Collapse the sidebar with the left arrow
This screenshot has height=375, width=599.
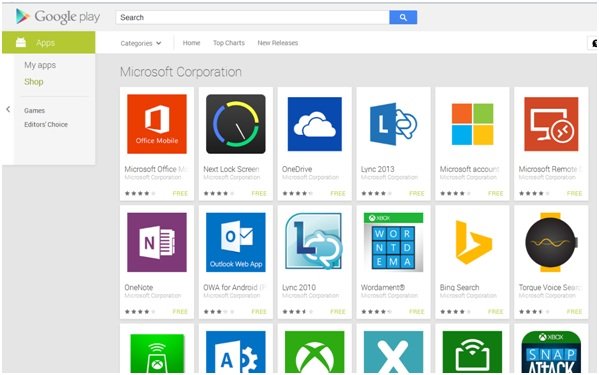point(8,110)
